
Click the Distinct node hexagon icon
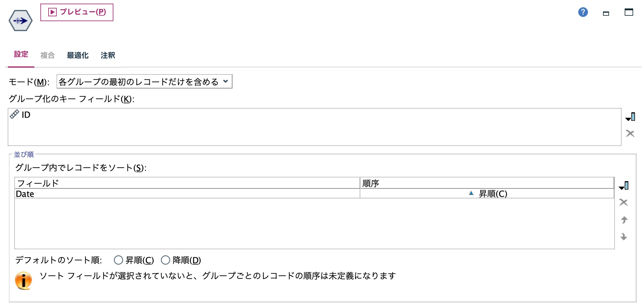(x=21, y=21)
